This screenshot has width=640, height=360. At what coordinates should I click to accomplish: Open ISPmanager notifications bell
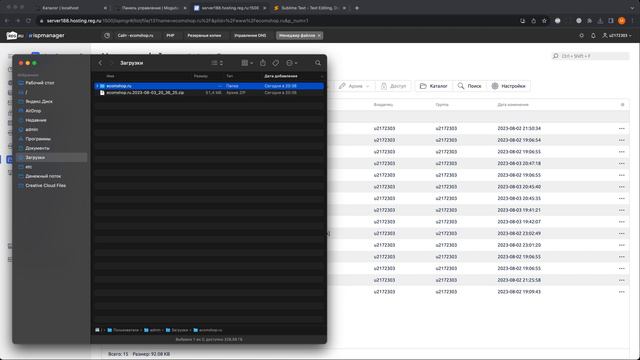pyautogui.click(x=593, y=36)
